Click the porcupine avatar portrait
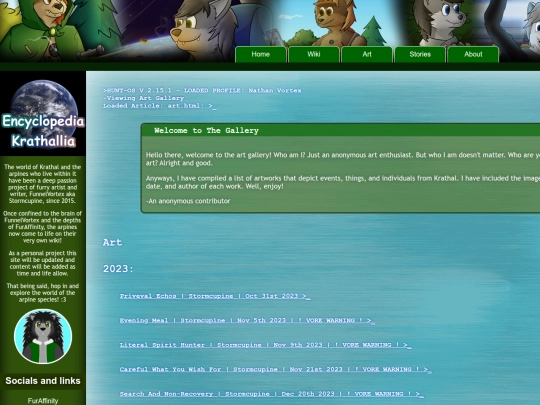540x405 pixels. [43, 336]
